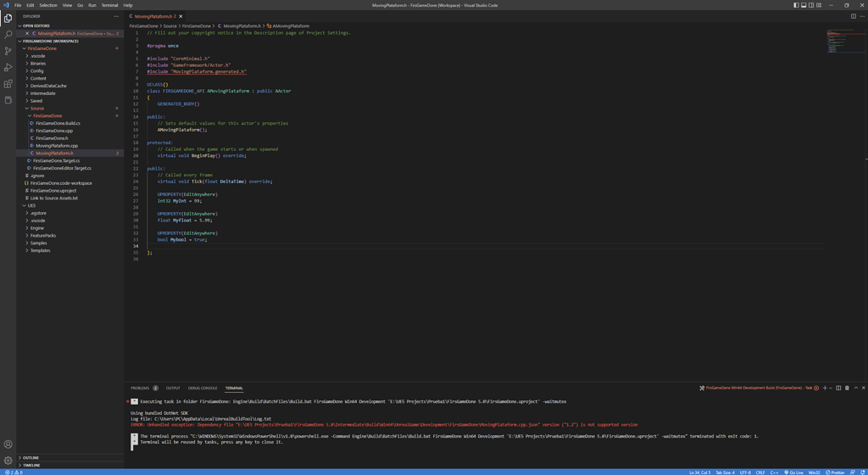Select the Terminal panel tab
868x475 pixels.
pos(234,388)
